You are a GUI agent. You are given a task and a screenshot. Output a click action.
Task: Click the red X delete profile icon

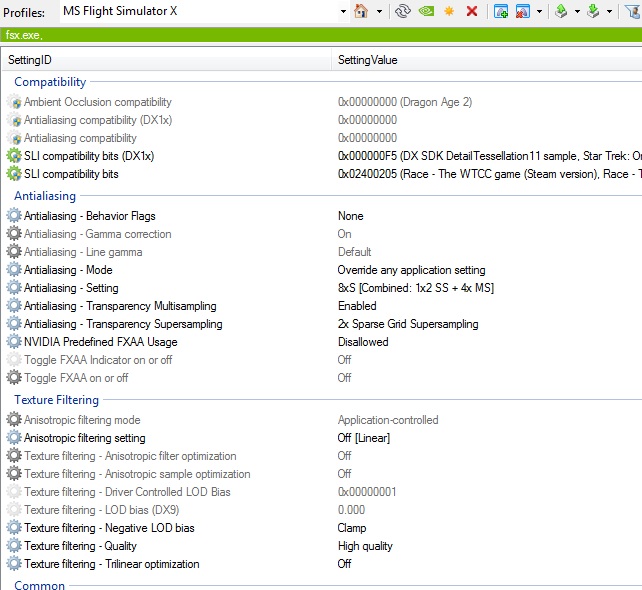pyautogui.click(x=472, y=11)
